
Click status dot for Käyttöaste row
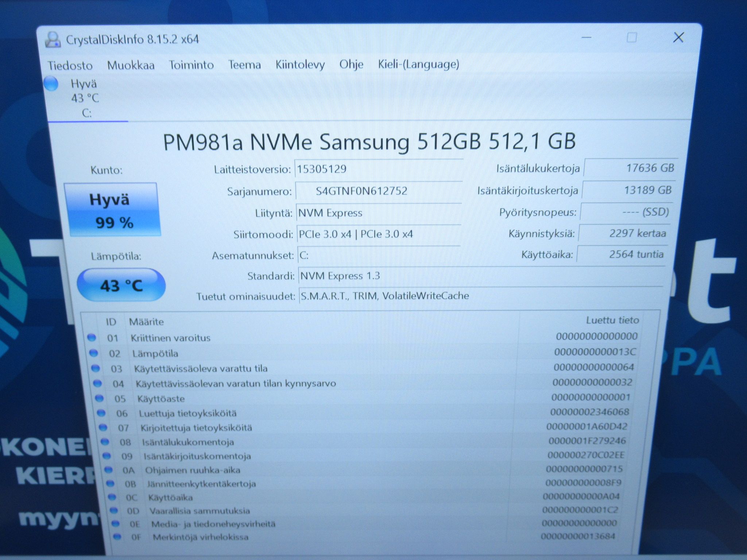point(99,398)
